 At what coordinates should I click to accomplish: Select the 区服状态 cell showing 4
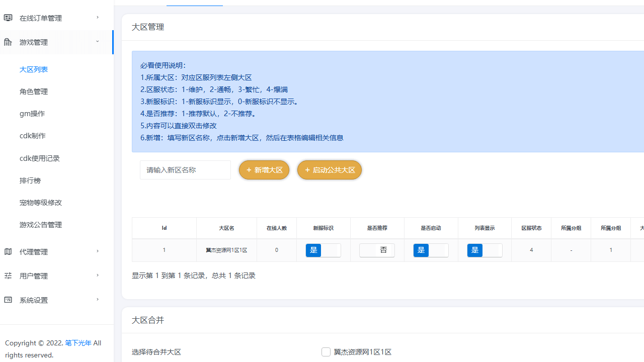click(531, 250)
